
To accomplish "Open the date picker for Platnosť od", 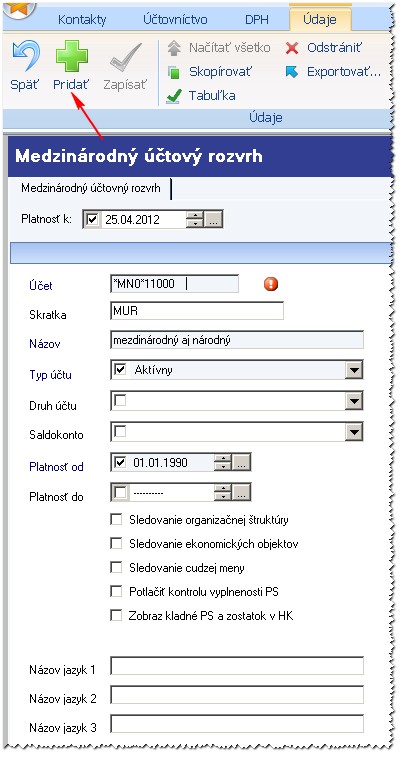I will pos(242,463).
